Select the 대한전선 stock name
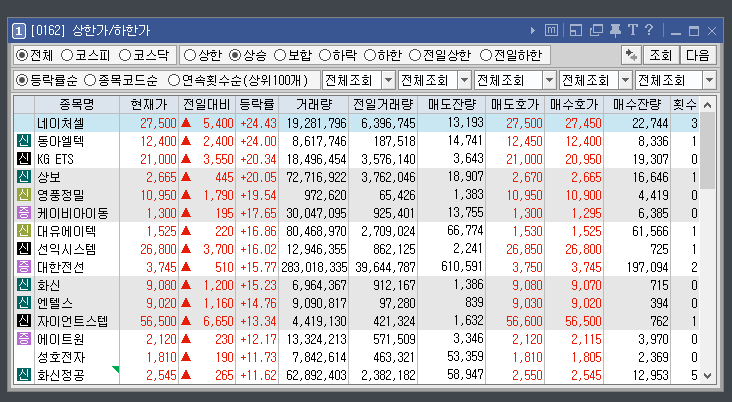 click(x=61, y=267)
